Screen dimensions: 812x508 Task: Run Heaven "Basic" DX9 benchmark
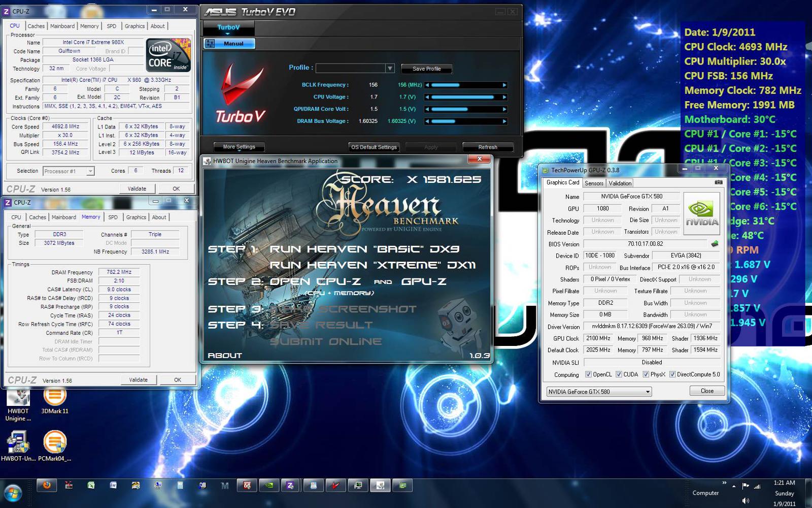364,249
